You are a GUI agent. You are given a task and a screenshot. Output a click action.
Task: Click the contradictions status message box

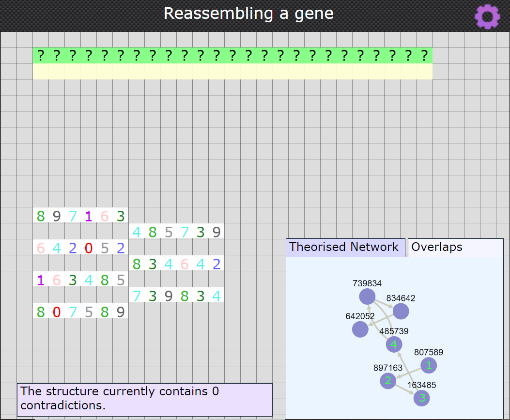click(x=144, y=399)
